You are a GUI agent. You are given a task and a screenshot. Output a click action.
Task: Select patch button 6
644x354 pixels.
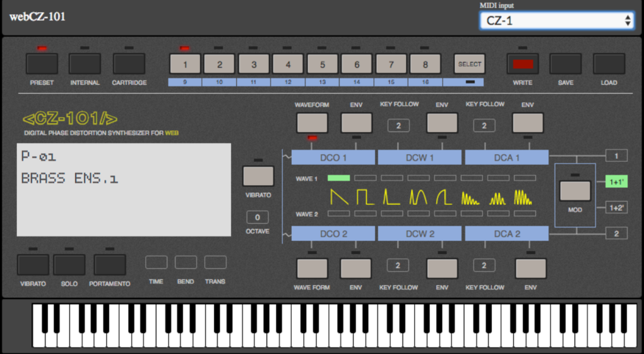tap(357, 64)
